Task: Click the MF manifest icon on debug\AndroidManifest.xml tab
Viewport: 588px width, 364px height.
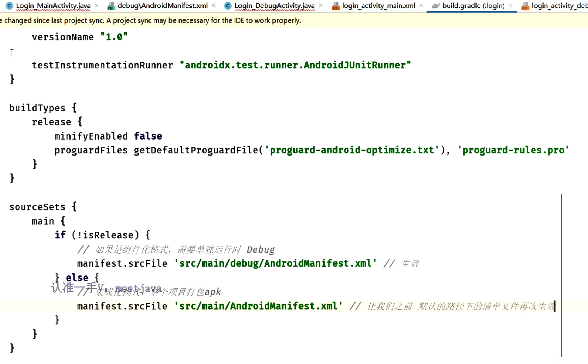Action: coord(111,6)
